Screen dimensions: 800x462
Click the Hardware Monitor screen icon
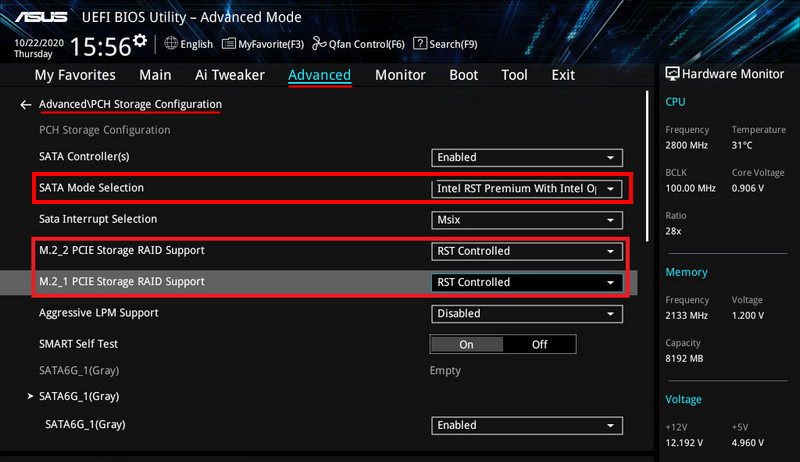click(672, 74)
